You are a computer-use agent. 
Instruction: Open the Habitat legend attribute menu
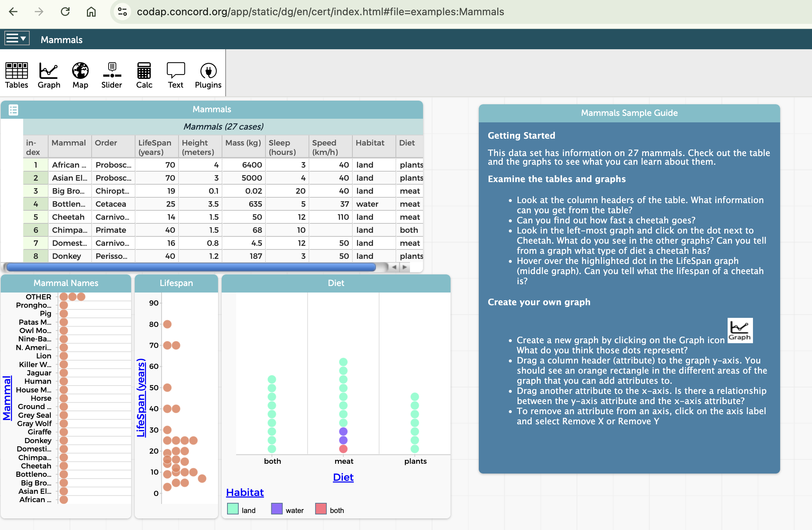pyautogui.click(x=244, y=492)
